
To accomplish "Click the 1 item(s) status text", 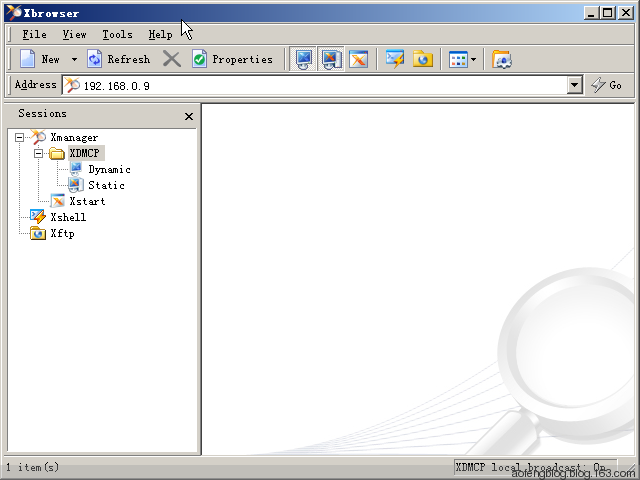I will tap(33, 467).
